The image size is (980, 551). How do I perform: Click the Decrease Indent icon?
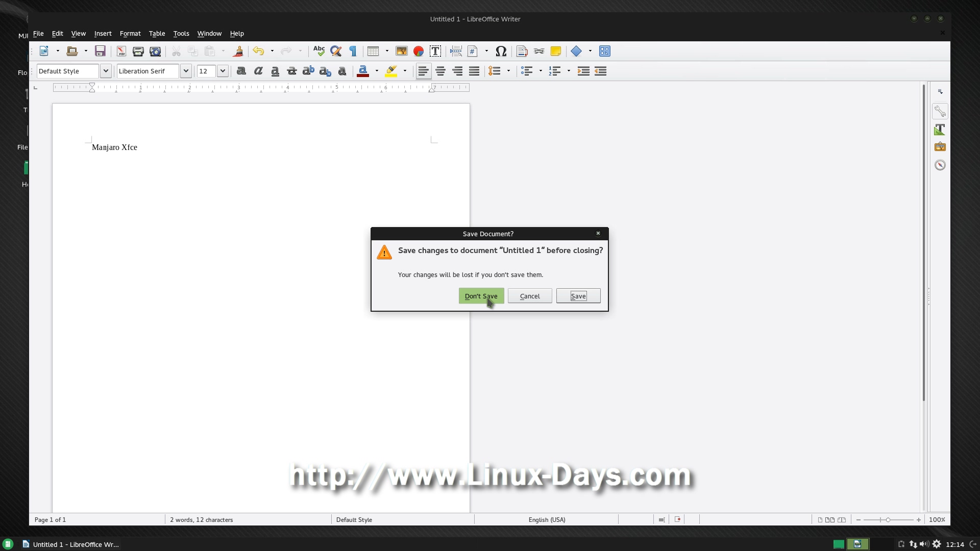(x=601, y=71)
